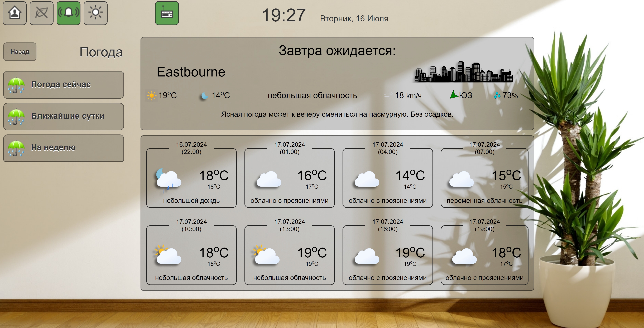Click the city skyline image
Image resolution: width=644 pixels, height=328 pixels.
(464, 72)
